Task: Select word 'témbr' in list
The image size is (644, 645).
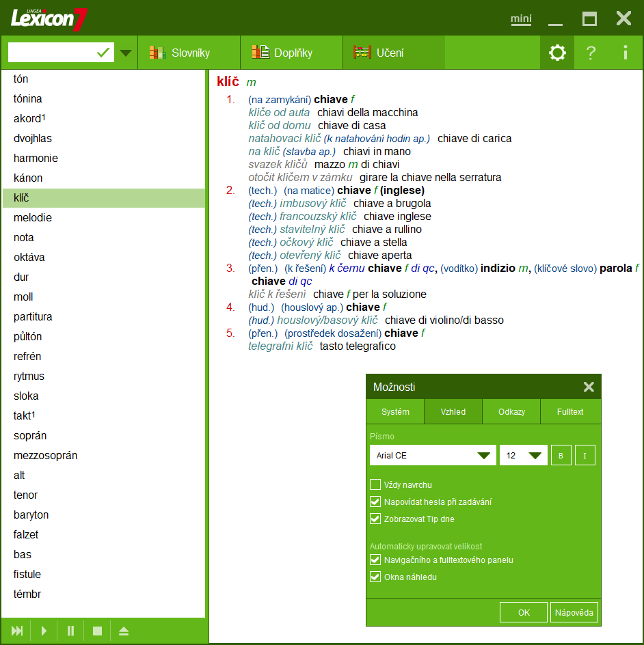Action: click(104, 594)
